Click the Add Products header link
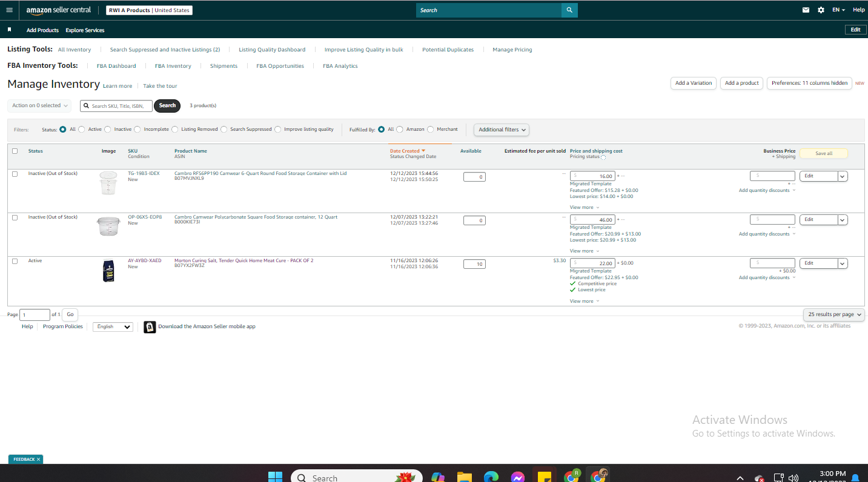868x482 pixels. pyautogui.click(x=42, y=30)
